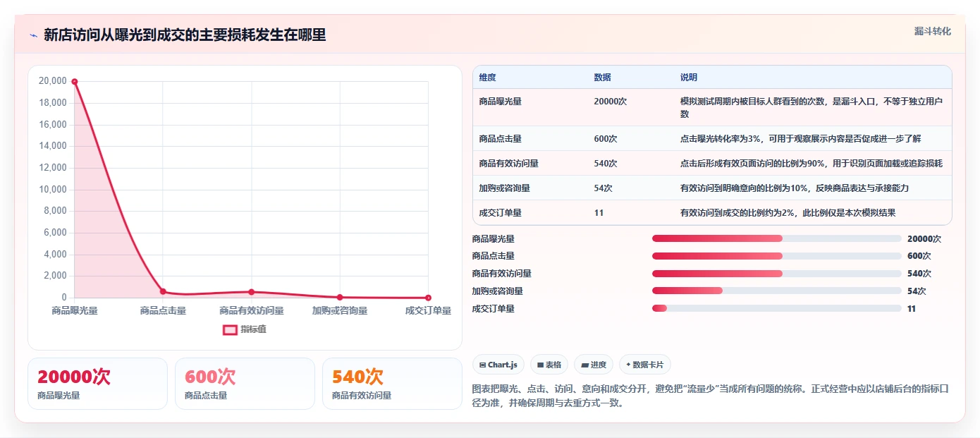
Task: Click the 加购或咨询量 progress bar
Action: point(776,291)
